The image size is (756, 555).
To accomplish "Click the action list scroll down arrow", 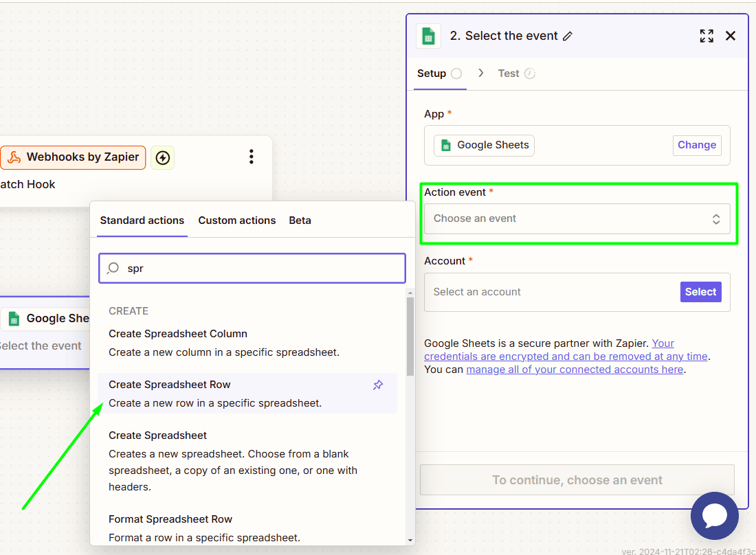I will click(410, 541).
